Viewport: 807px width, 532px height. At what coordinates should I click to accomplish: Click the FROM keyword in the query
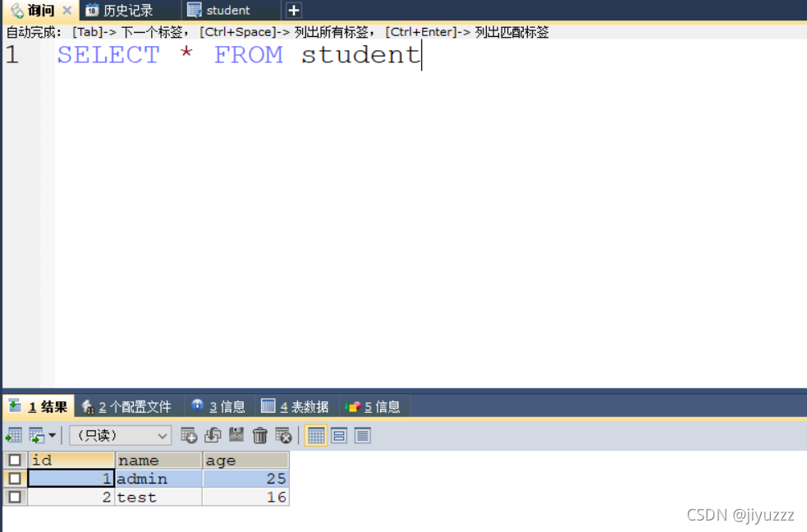pos(249,54)
